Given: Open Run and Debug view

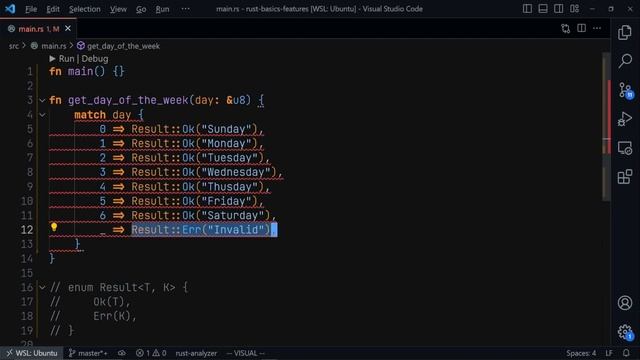Looking at the screenshot, I should 624,119.
